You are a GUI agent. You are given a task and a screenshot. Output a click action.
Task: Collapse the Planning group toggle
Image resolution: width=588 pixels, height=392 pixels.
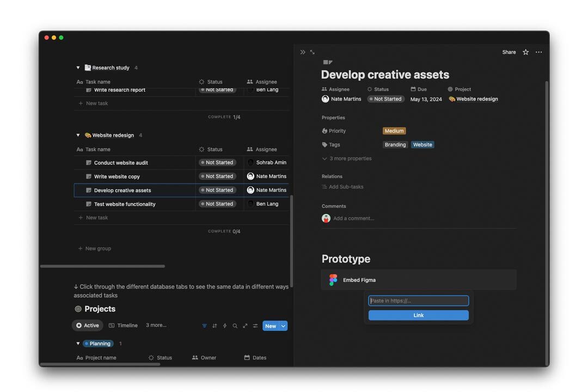(x=78, y=344)
